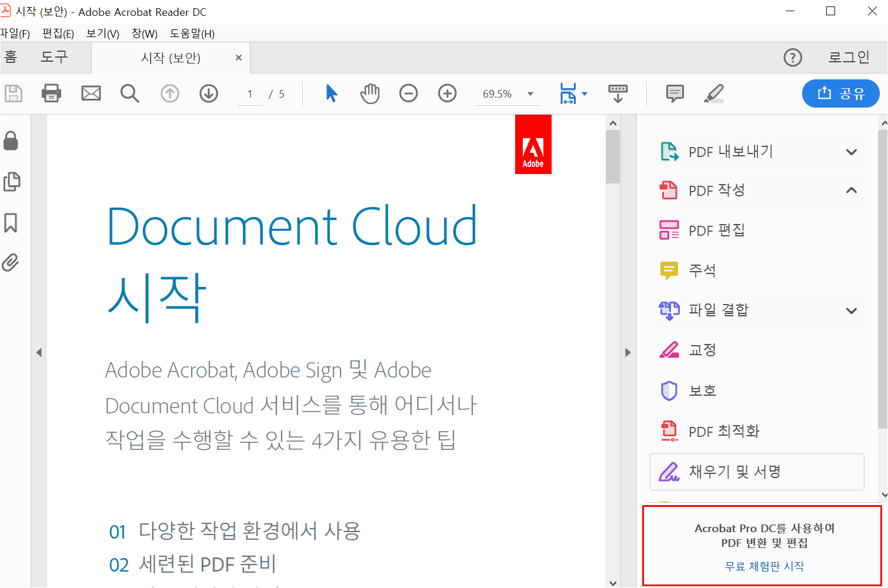Expand the PDF 내보내기 chevron

click(x=851, y=152)
